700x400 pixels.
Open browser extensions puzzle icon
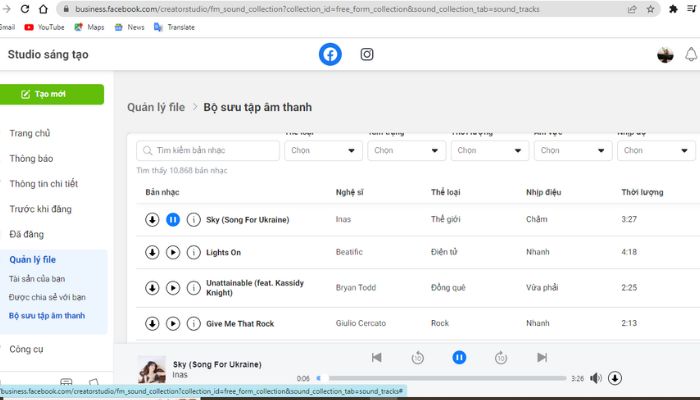(x=673, y=9)
